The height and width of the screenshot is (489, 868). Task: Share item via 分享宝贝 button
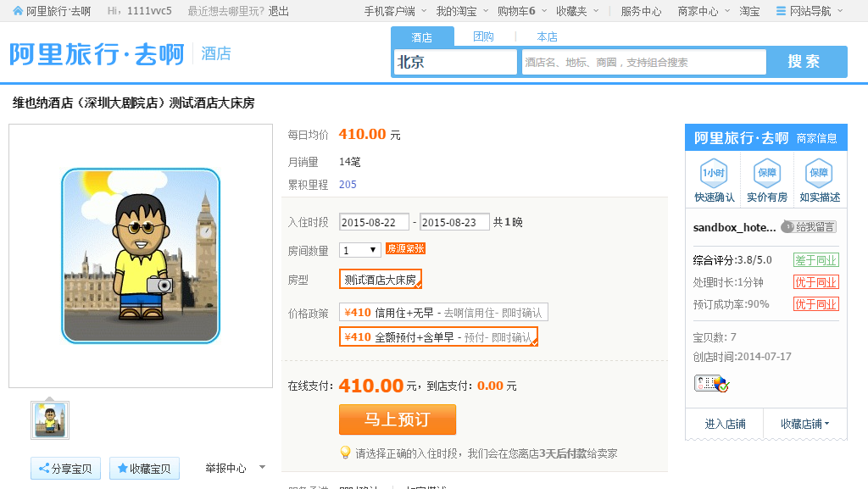click(x=65, y=469)
